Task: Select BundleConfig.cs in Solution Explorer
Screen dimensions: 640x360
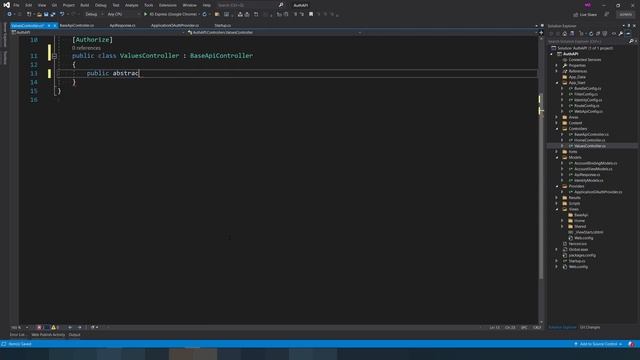Action: [587, 89]
